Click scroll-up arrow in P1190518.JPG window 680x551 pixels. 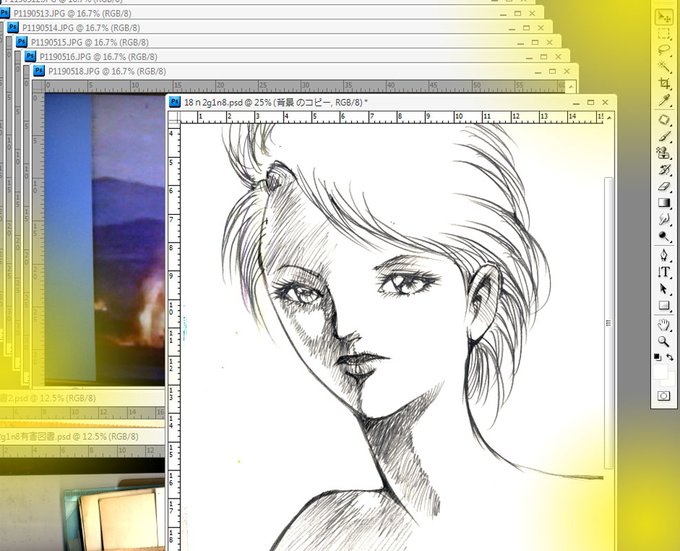point(571,87)
